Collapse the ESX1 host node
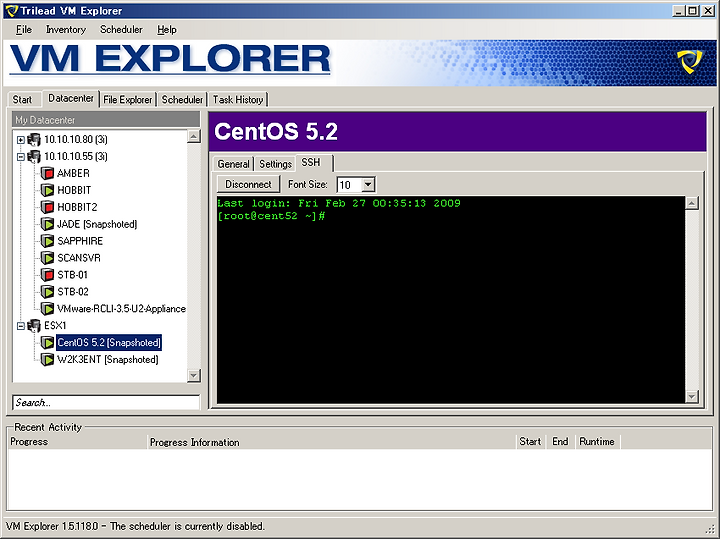Screen dimensions: 720x539 tap(21, 326)
